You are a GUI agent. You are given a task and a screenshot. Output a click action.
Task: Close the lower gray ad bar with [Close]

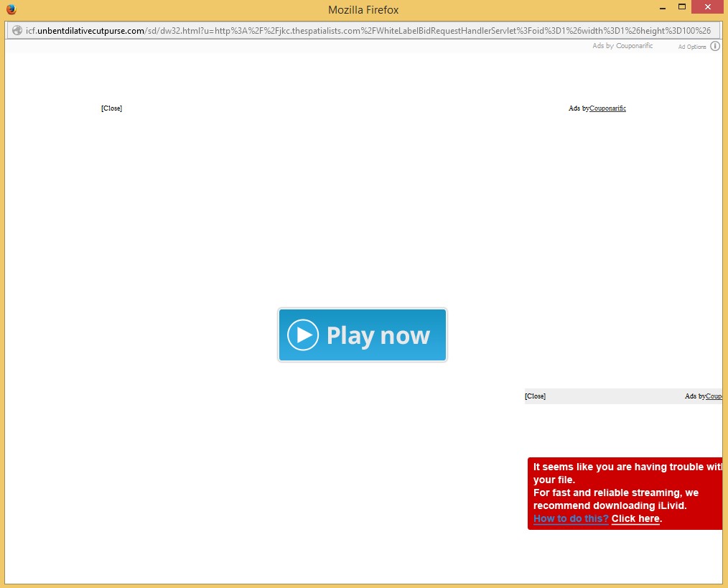pos(535,396)
